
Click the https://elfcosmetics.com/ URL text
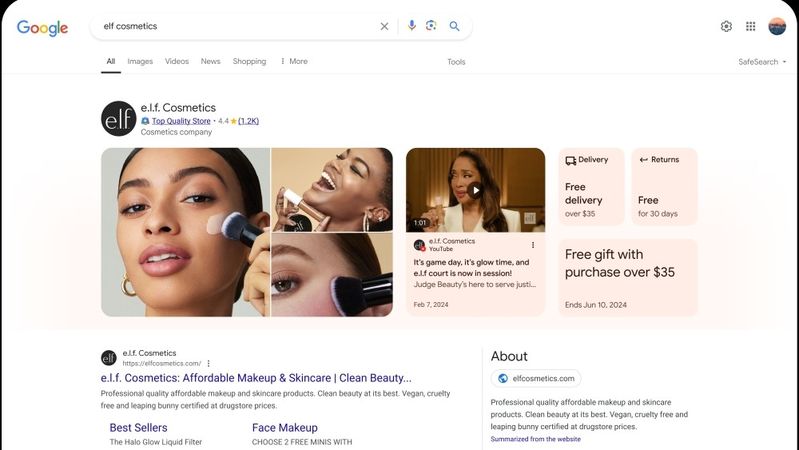coord(162,363)
